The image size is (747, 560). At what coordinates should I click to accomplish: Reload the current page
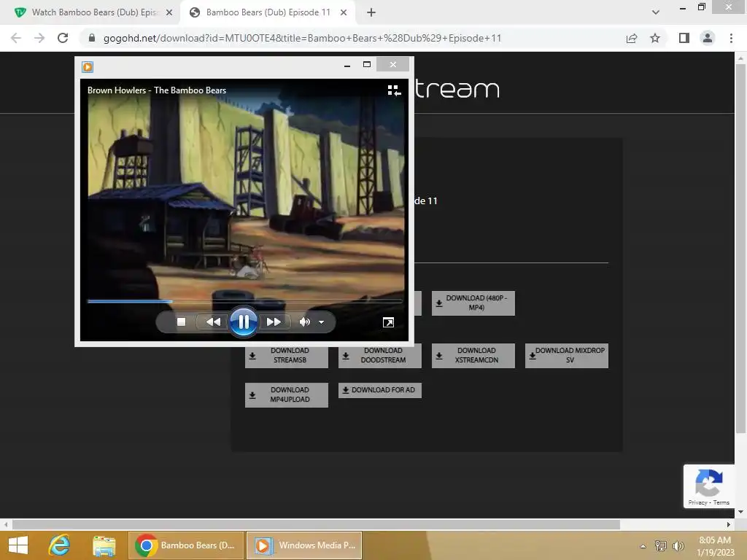(63, 38)
